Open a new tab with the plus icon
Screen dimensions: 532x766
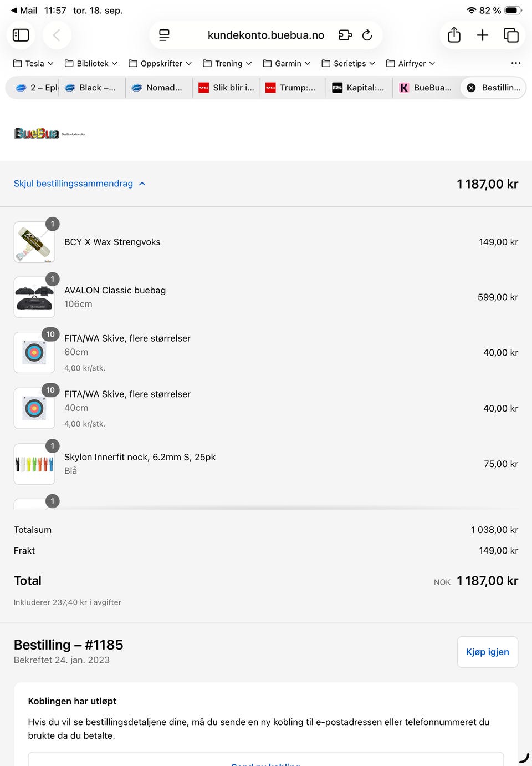483,35
